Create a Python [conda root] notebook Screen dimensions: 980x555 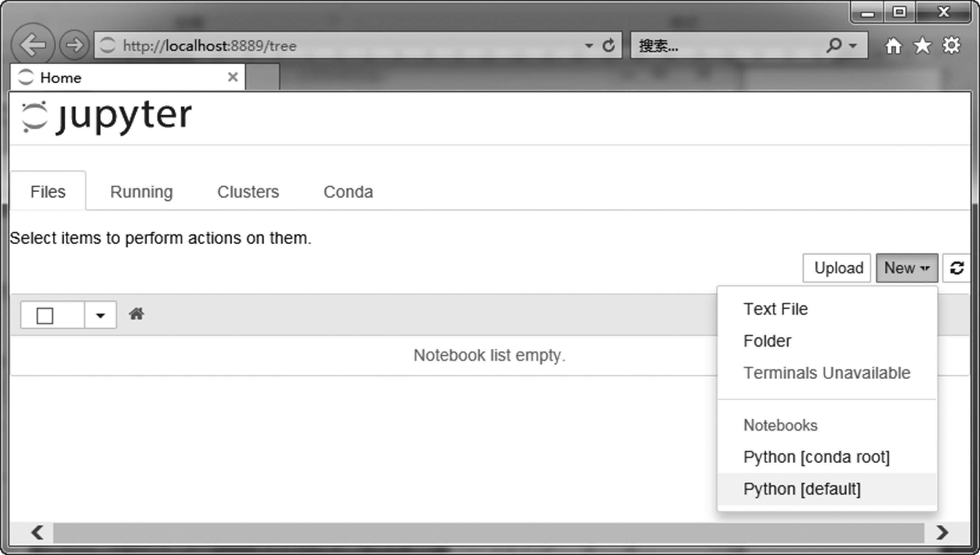(x=827, y=457)
